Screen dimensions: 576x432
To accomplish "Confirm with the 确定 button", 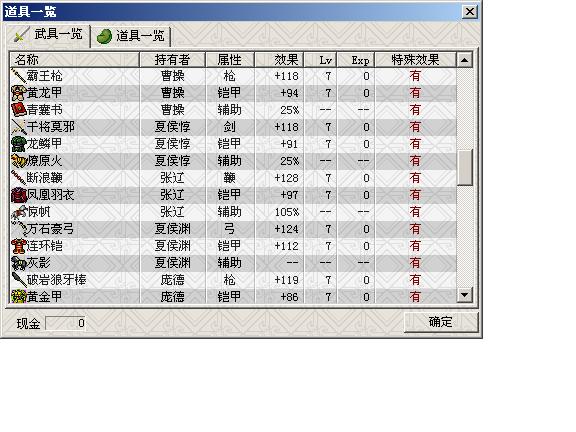I will (x=441, y=322).
